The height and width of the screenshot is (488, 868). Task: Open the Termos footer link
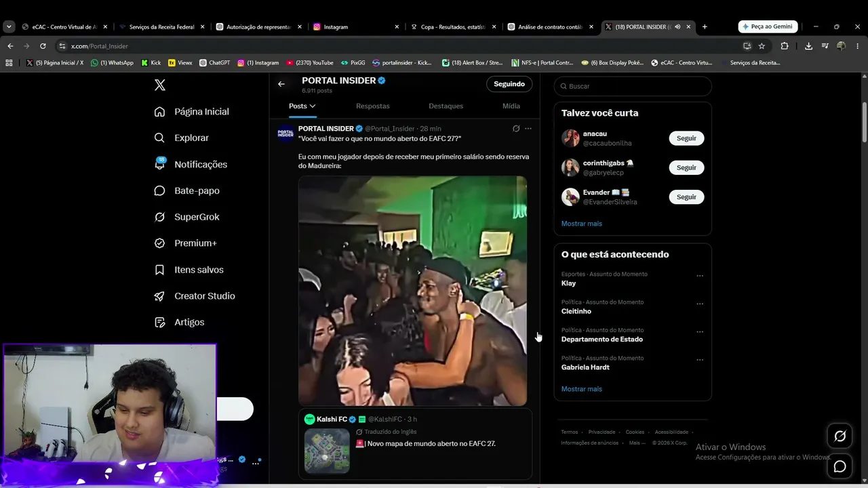570,432
